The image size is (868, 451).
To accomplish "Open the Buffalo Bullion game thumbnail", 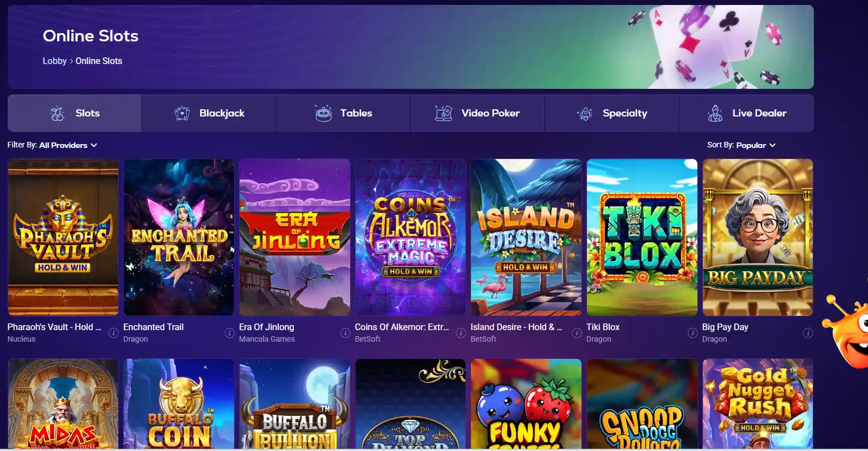I will 295,404.
